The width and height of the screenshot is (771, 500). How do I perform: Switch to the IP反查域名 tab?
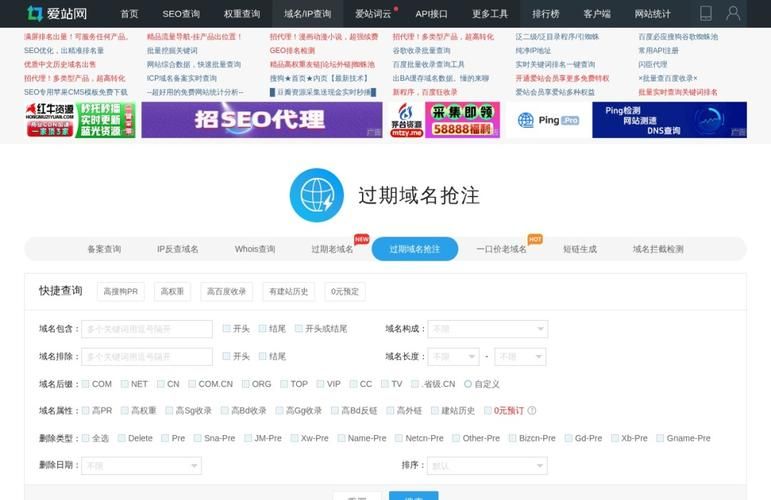[x=178, y=249]
